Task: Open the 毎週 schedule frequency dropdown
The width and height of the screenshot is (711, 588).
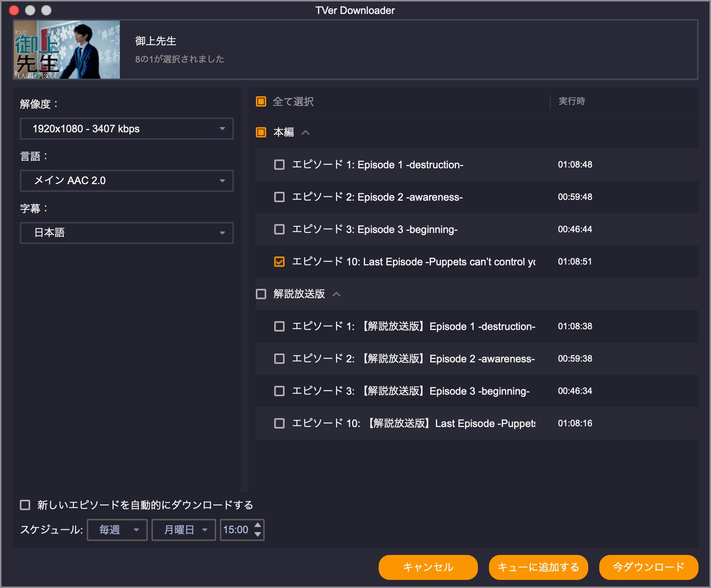Action: [117, 530]
